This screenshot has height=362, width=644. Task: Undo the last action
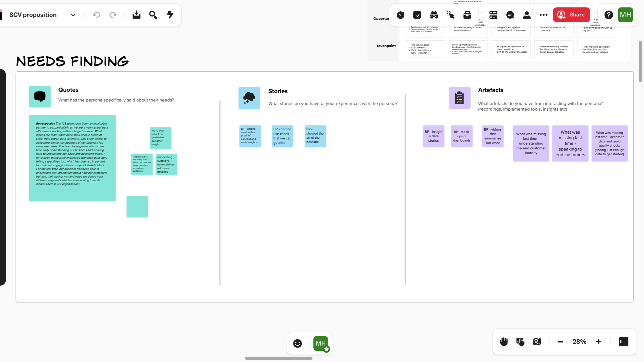pyautogui.click(x=96, y=15)
